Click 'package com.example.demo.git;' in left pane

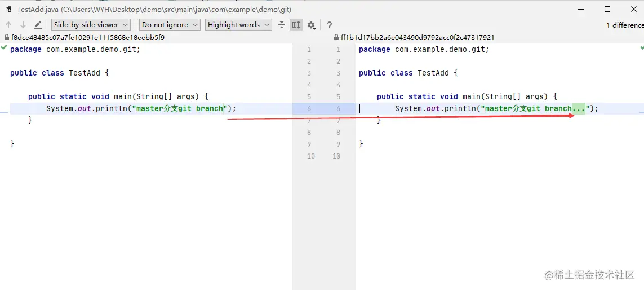coord(75,49)
